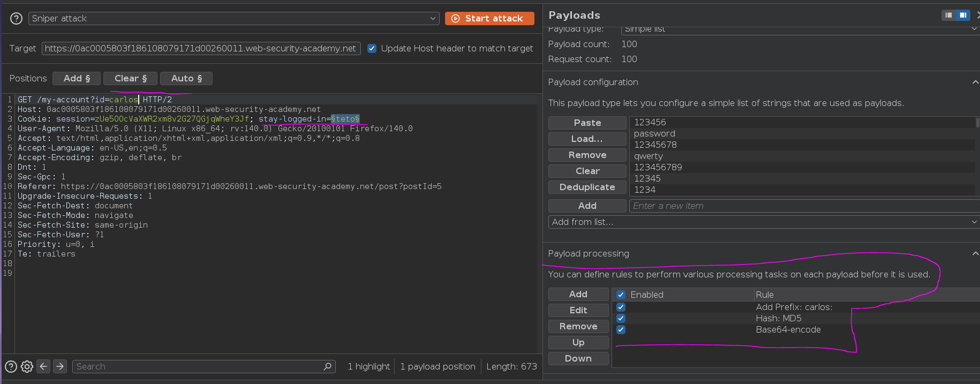Move processing rule Up
Screen dimensions: 980x384
point(578,342)
